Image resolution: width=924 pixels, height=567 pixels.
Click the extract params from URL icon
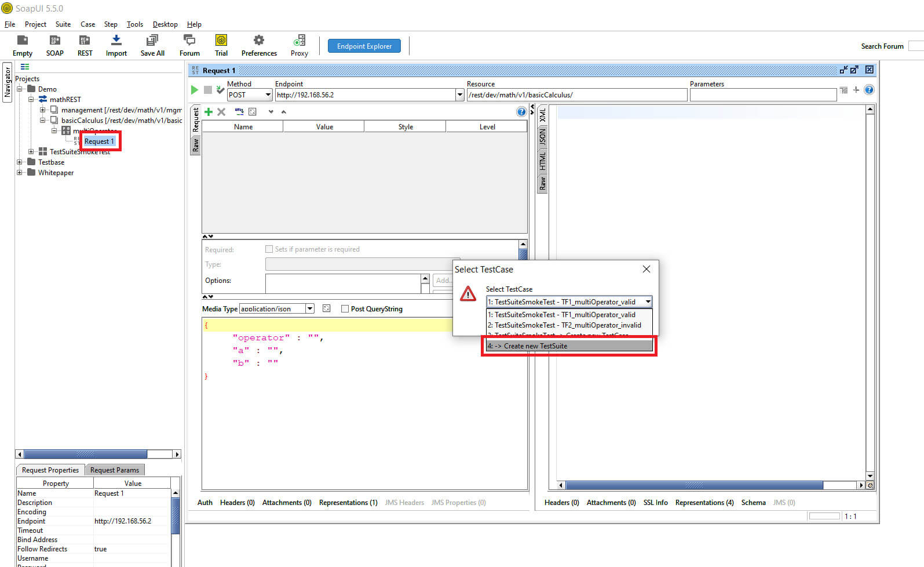(x=239, y=111)
